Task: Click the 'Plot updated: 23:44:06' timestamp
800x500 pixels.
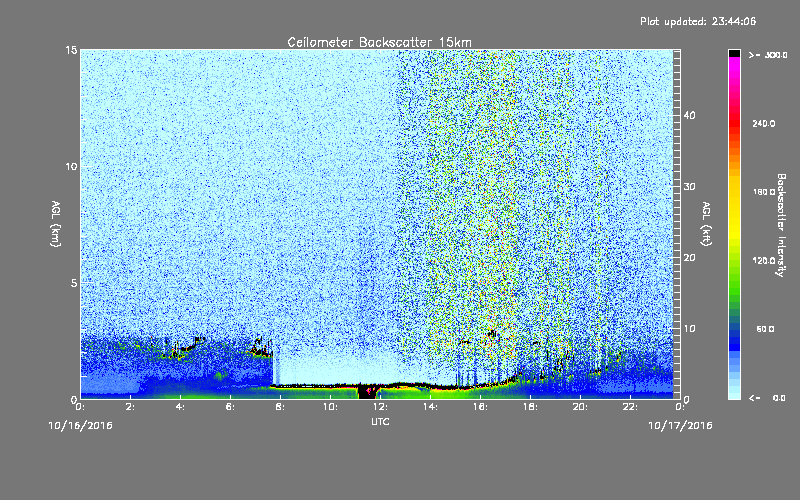Action: pyautogui.click(x=698, y=21)
